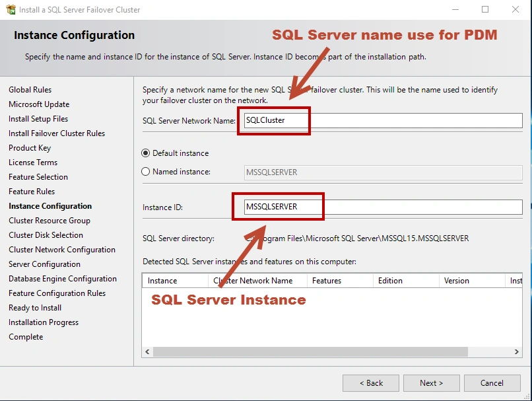This screenshot has height=401, width=532.
Task: Click the Instance column header
Action: pyautogui.click(x=175, y=281)
